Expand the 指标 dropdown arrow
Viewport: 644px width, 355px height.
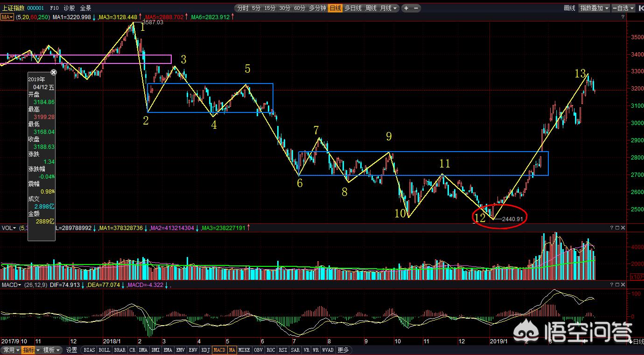38,350
